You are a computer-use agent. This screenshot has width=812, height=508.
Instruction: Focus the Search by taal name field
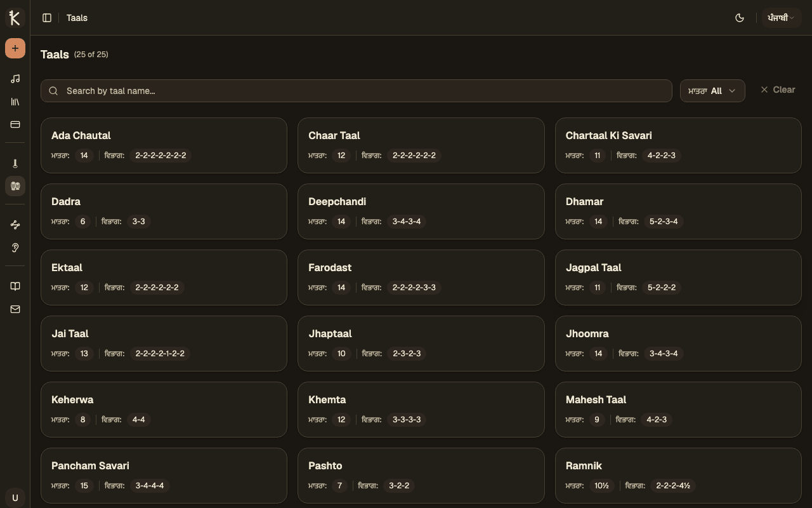coord(357,91)
